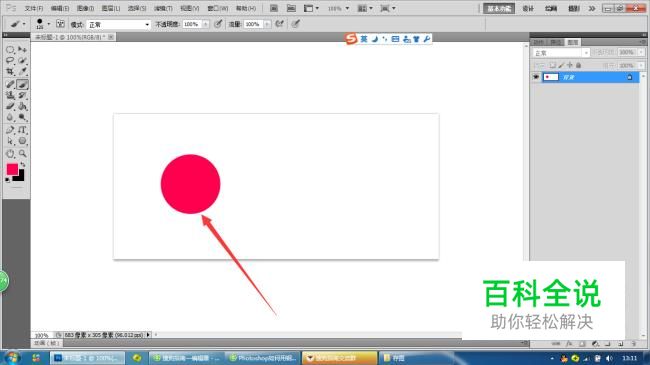Toggle lock image pixels in Layers

point(561,65)
